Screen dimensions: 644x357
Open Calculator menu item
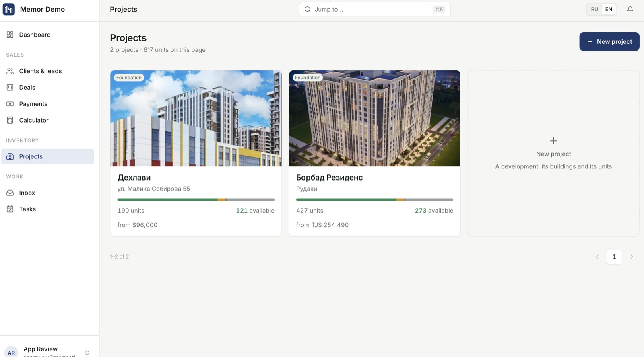coord(47,120)
